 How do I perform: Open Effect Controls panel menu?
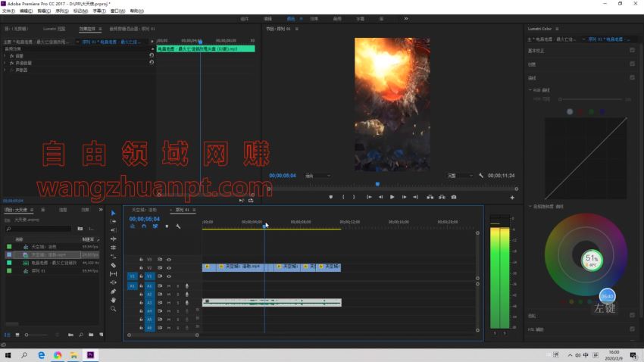(x=100, y=29)
